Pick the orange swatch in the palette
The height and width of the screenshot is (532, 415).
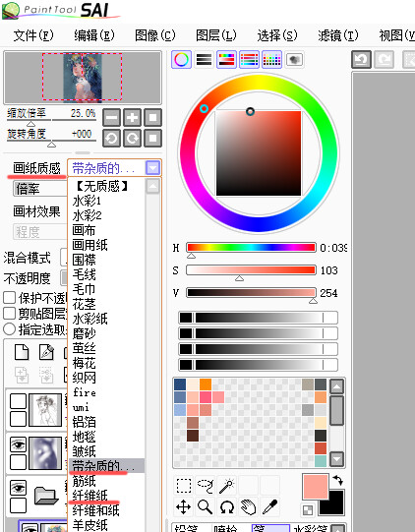tap(206, 384)
